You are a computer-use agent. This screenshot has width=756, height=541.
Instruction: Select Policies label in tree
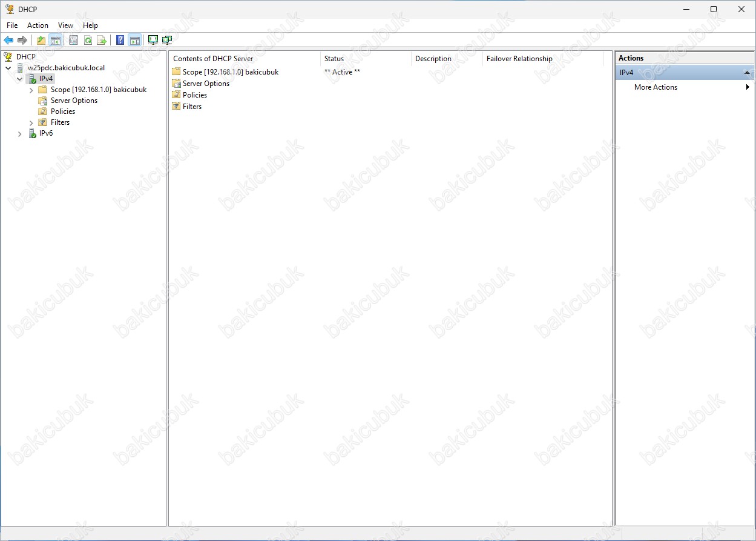(x=63, y=111)
